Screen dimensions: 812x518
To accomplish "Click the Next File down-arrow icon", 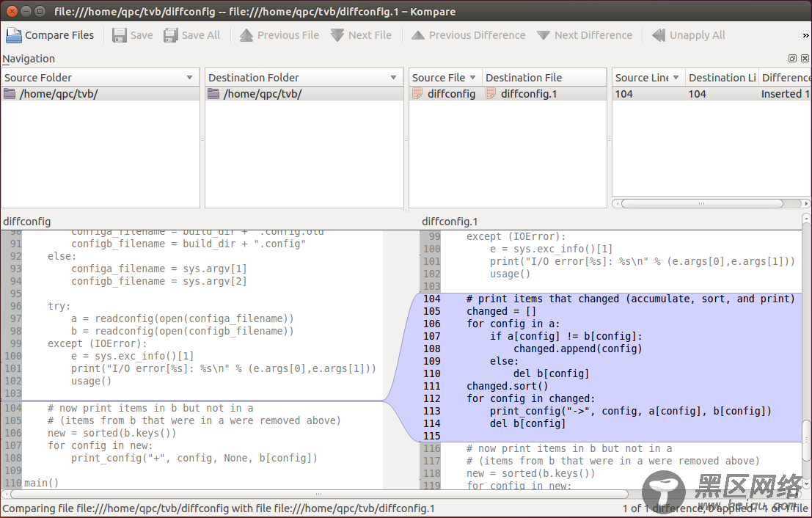I will [337, 35].
